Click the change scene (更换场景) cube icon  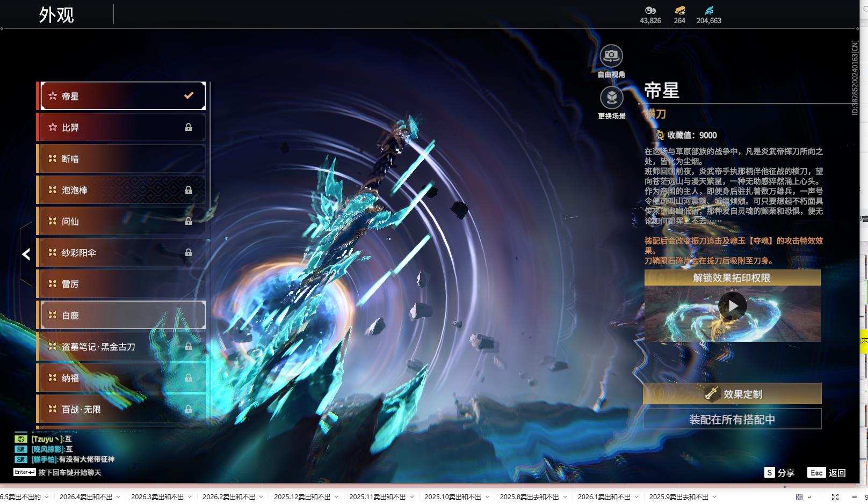611,97
